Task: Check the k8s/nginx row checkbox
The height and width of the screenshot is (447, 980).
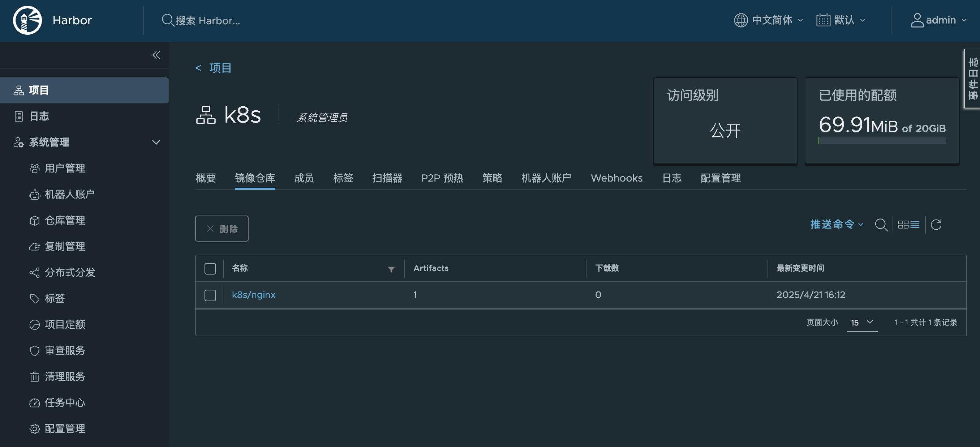Action: tap(210, 295)
